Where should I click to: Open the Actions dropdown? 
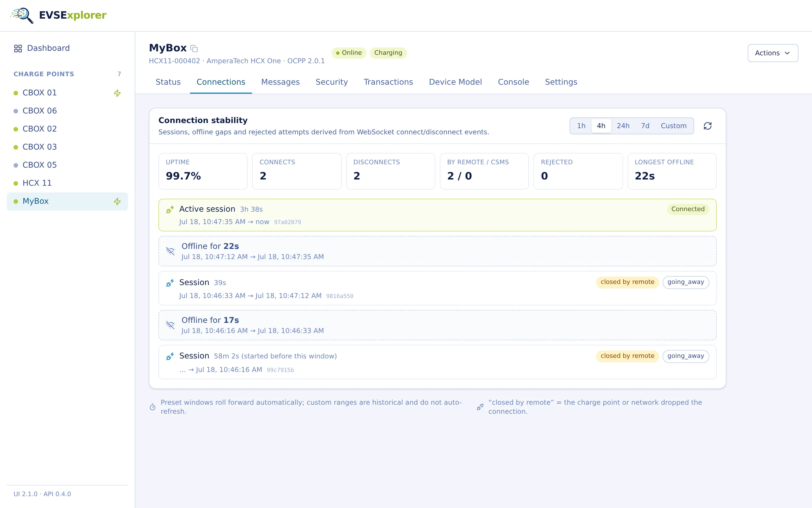pyautogui.click(x=773, y=53)
